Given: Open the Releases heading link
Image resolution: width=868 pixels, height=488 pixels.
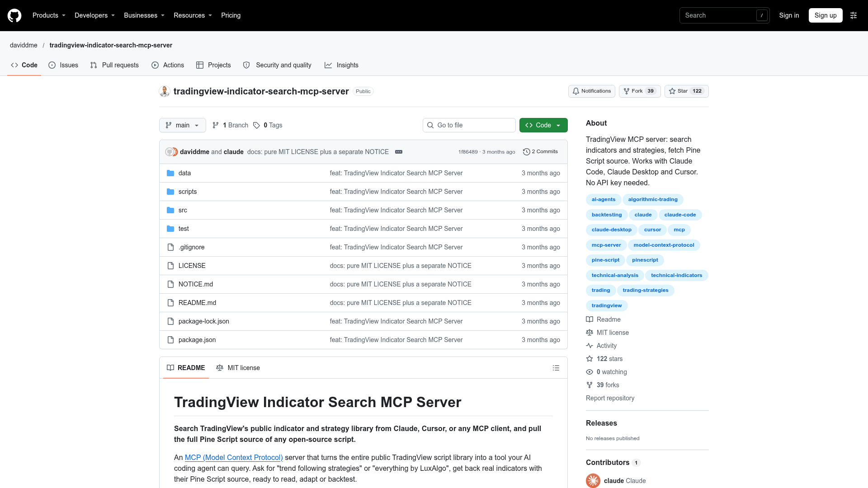Looking at the screenshot, I should tap(601, 423).
